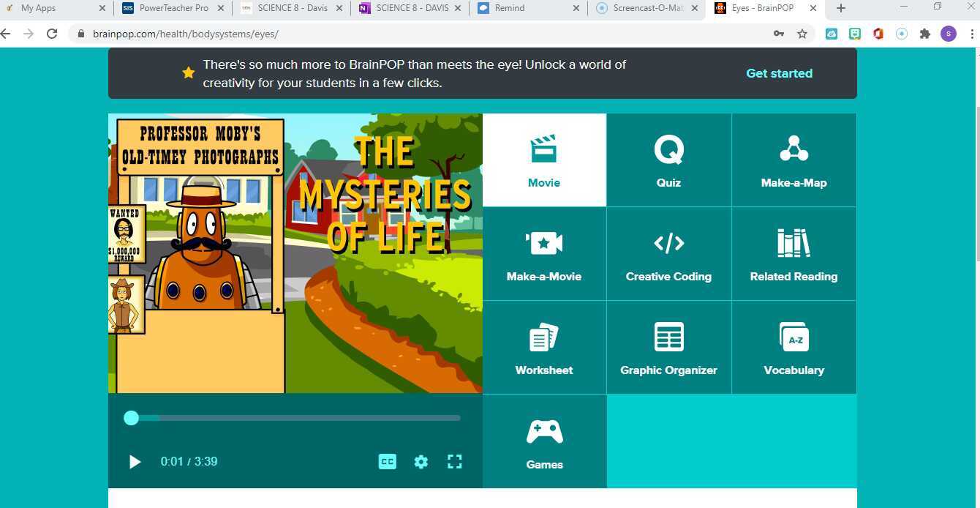Bookmark the page using the star icon
This screenshot has width=980, height=508.
click(802, 34)
